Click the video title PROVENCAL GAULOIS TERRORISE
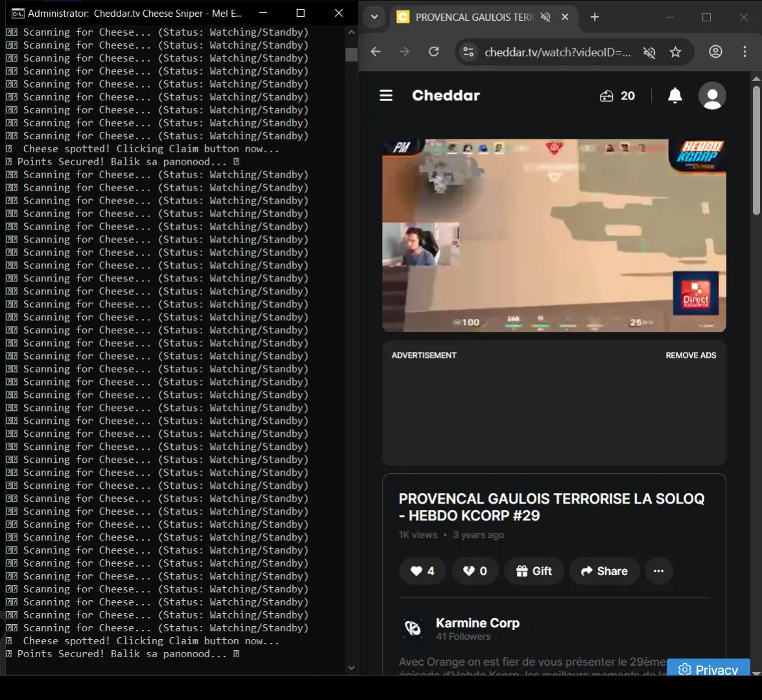Screen dimensions: 762x700 tap(552, 507)
